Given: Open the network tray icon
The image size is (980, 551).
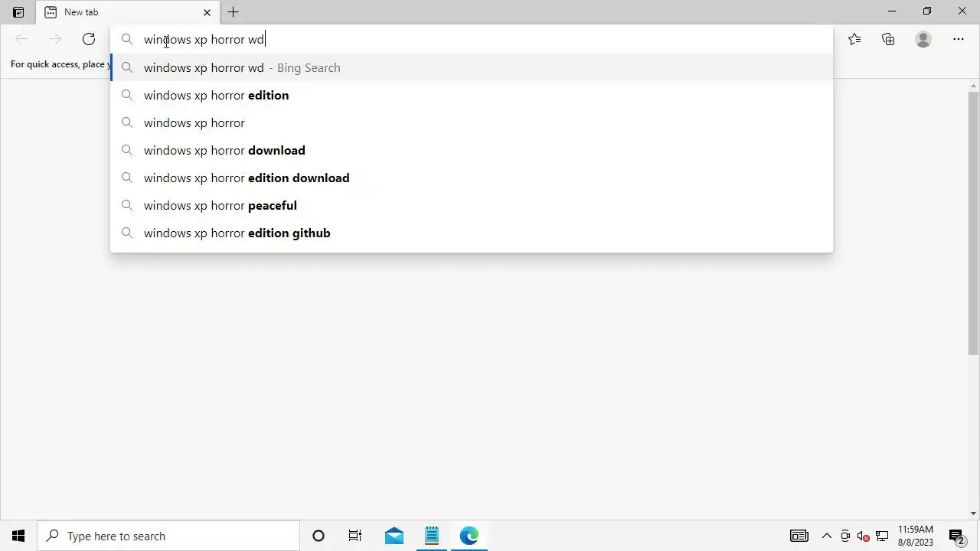Looking at the screenshot, I should (x=882, y=536).
